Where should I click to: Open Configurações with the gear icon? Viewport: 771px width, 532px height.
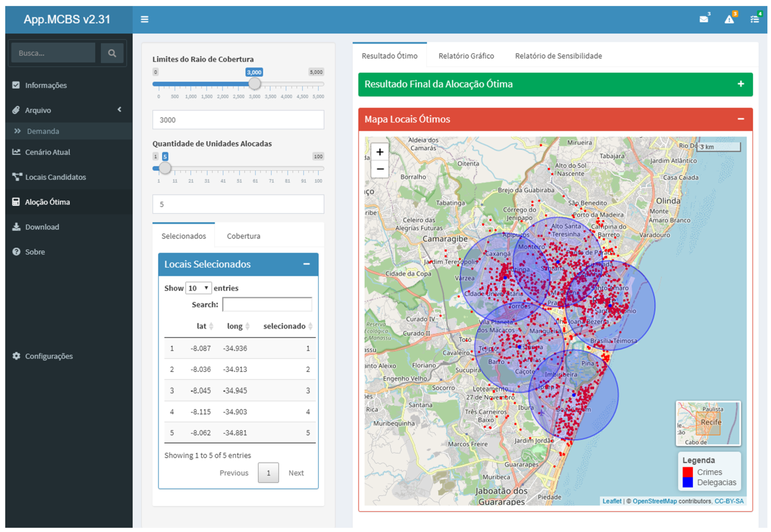16,356
